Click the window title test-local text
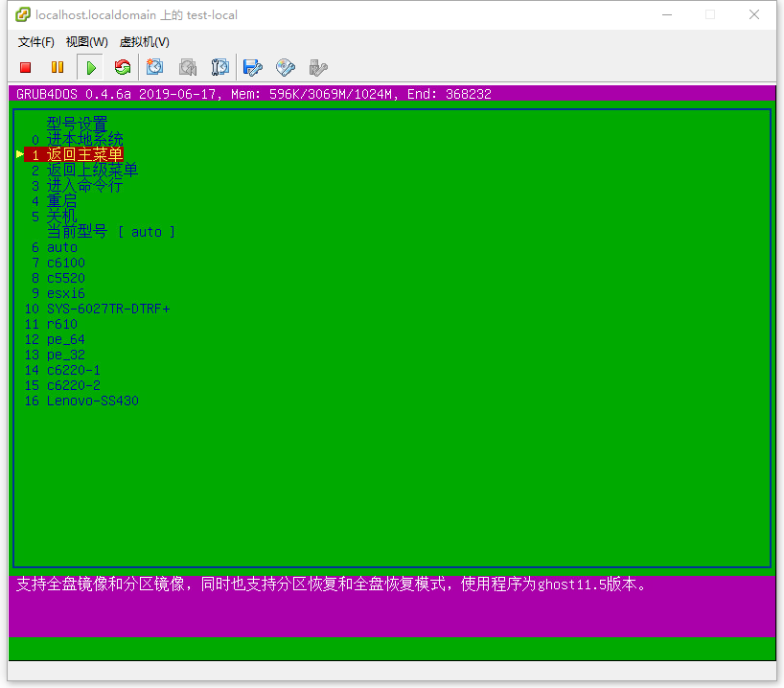784x688 pixels. tap(212, 15)
